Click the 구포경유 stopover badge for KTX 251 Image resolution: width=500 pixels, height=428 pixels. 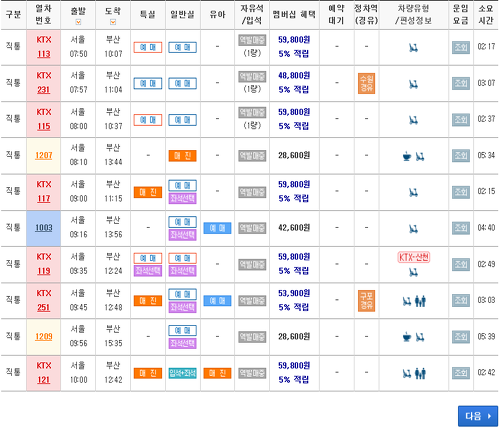(x=366, y=301)
